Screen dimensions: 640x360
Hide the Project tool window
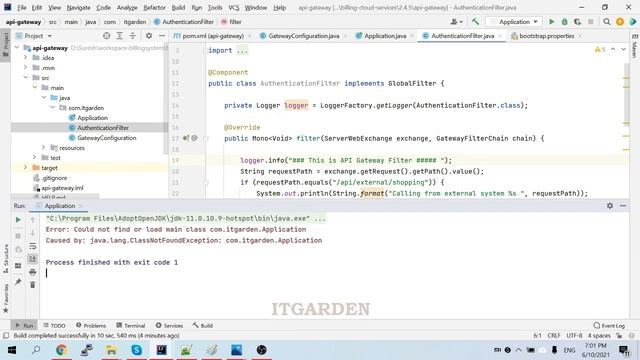[162, 36]
